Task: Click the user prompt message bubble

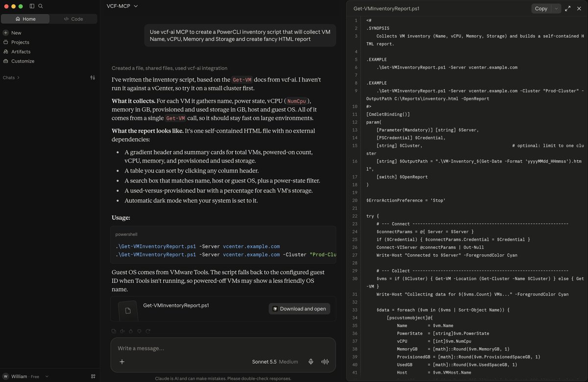Action: pos(240,35)
